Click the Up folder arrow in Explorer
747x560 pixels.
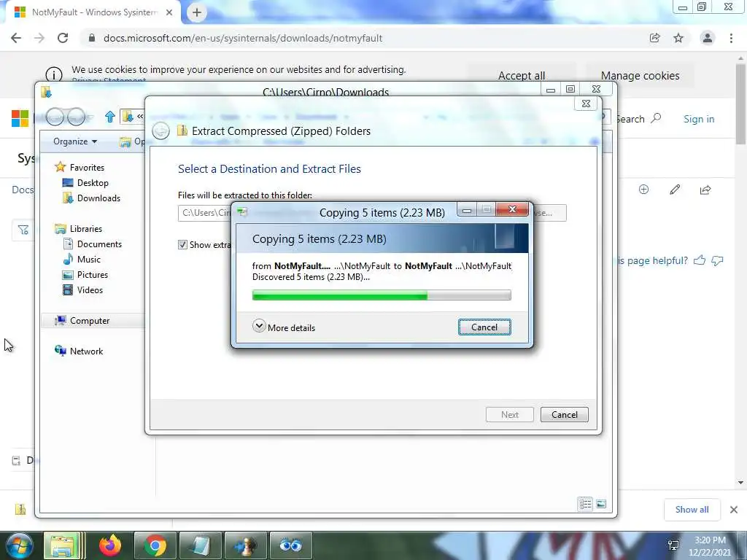coord(109,117)
